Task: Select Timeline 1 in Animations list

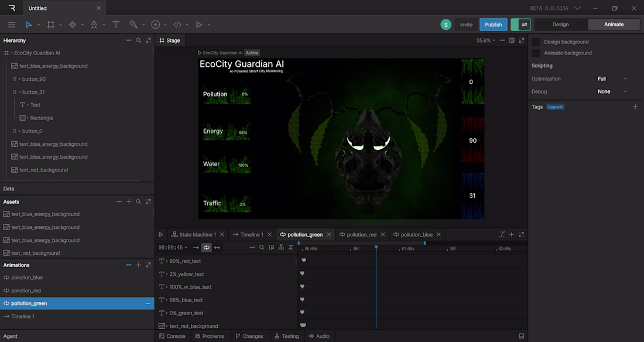Action: coord(77,316)
